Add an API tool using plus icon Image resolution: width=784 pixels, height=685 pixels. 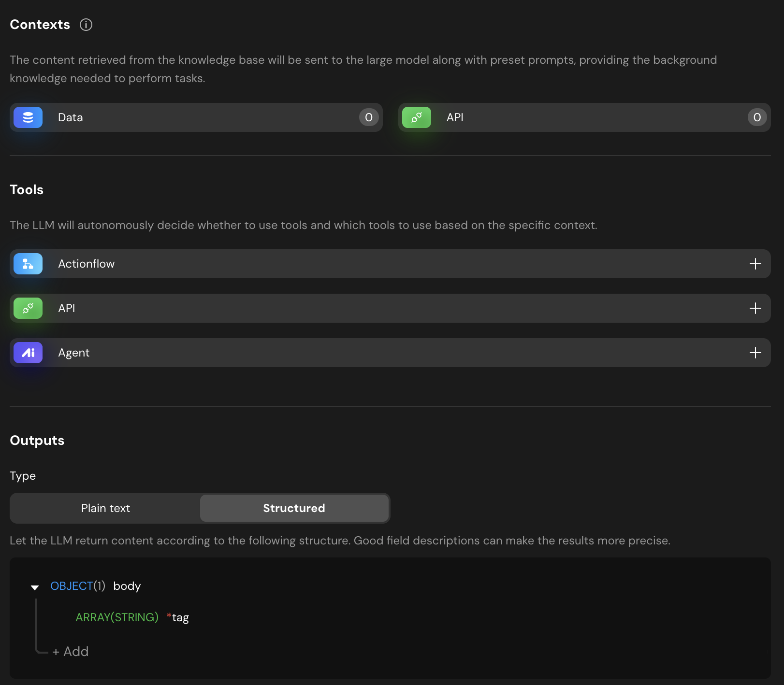tap(755, 308)
